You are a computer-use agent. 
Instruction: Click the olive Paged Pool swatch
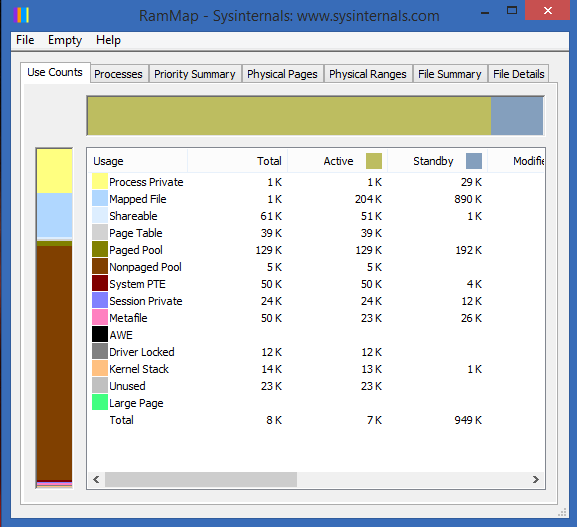click(x=100, y=249)
